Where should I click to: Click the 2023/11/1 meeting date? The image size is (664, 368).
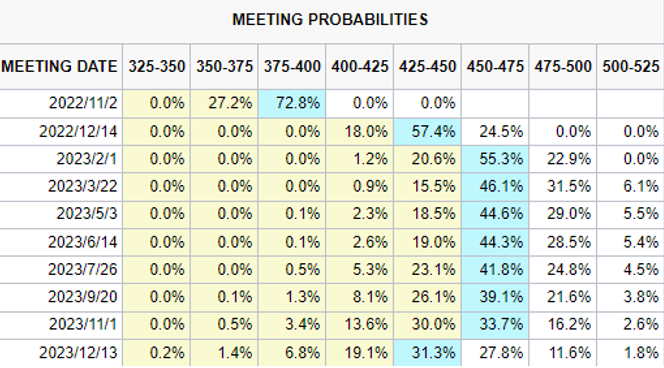coord(83,324)
